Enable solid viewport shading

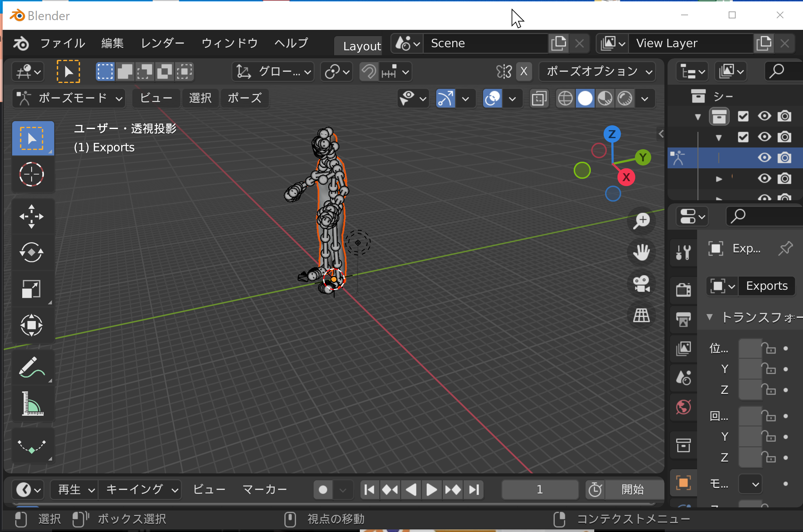[585, 99]
